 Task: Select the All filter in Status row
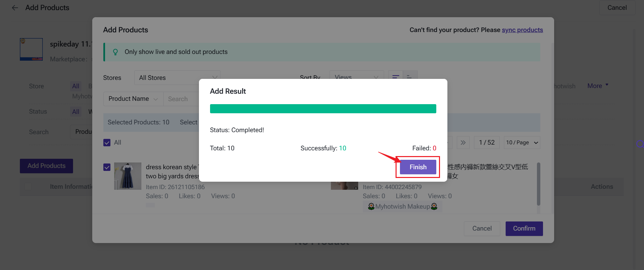click(x=76, y=112)
